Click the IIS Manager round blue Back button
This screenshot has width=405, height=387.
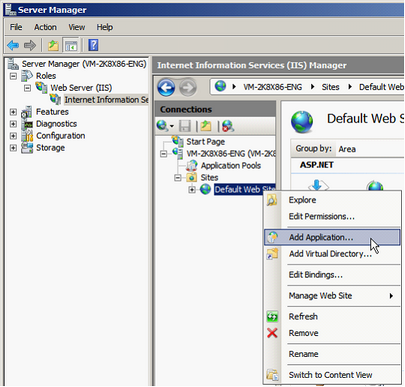[166, 88]
